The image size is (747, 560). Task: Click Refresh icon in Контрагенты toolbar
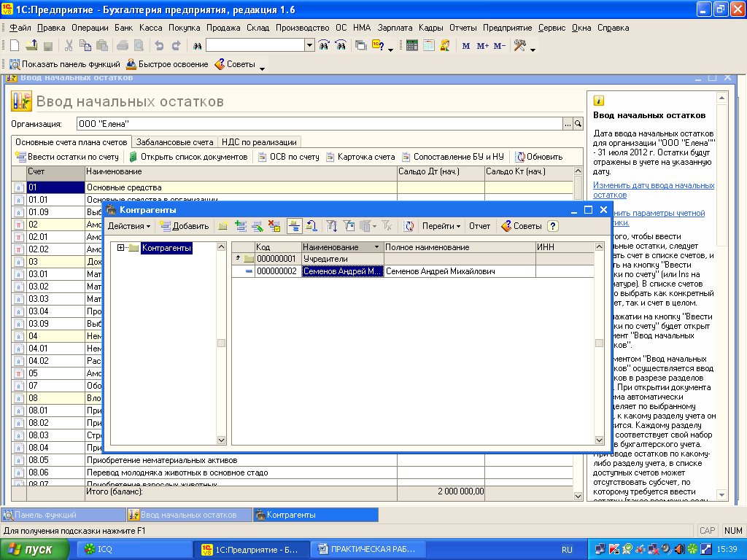pyautogui.click(x=409, y=226)
